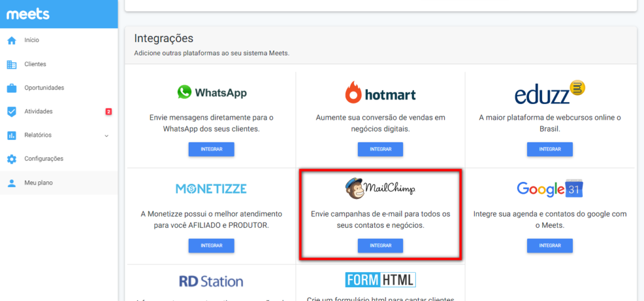Go to Oportunidades section
Viewport: 644px width, 301px height.
[x=58, y=88]
